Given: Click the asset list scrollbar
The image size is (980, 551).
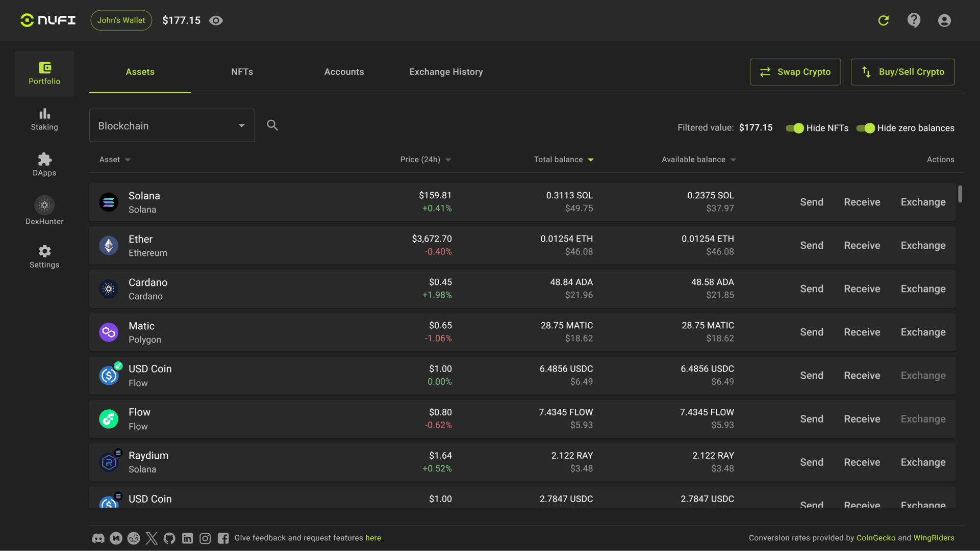Looking at the screenshot, I should (x=960, y=194).
